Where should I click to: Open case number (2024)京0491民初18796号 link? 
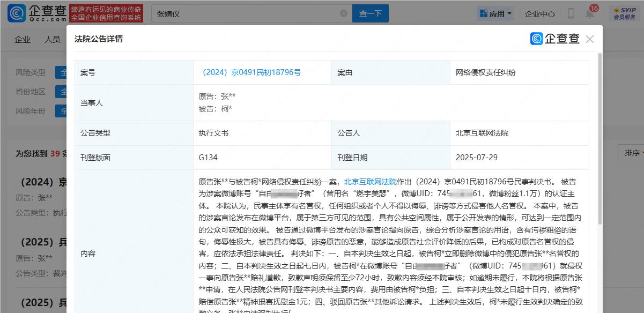click(x=250, y=72)
